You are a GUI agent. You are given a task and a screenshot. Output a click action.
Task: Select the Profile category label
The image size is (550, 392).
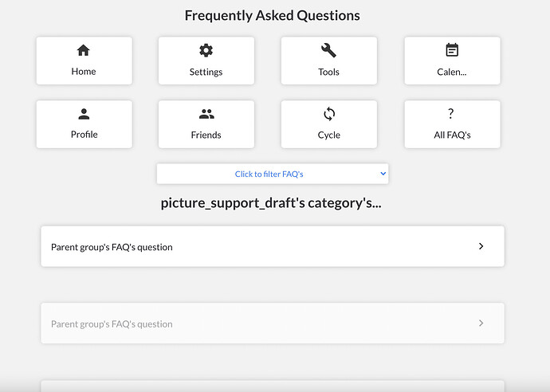[84, 135]
